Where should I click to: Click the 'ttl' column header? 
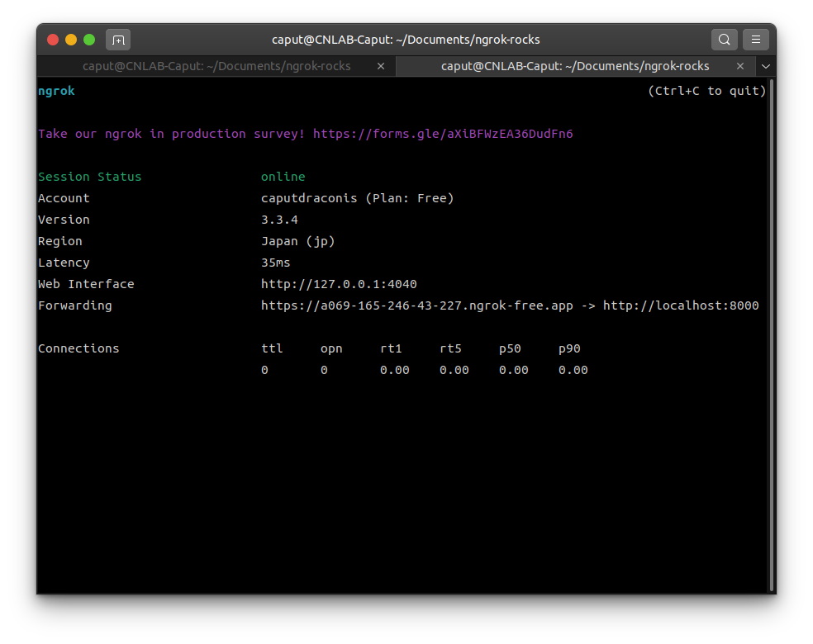click(x=272, y=348)
